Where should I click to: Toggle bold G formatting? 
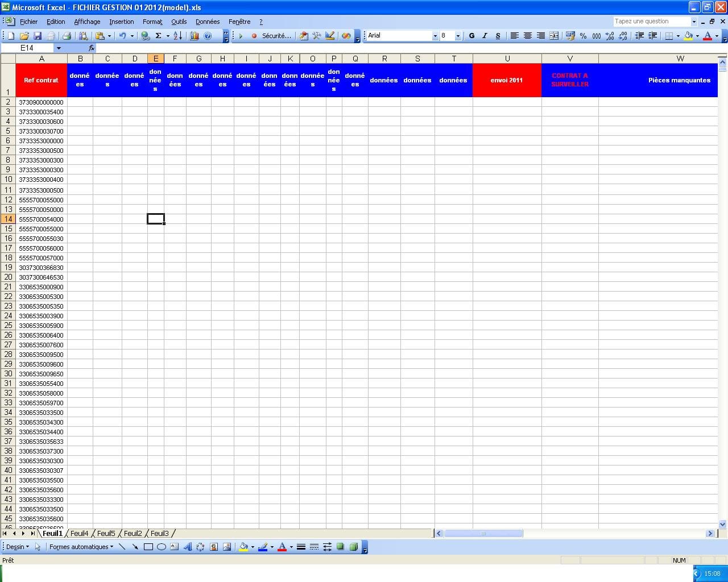(x=471, y=36)
